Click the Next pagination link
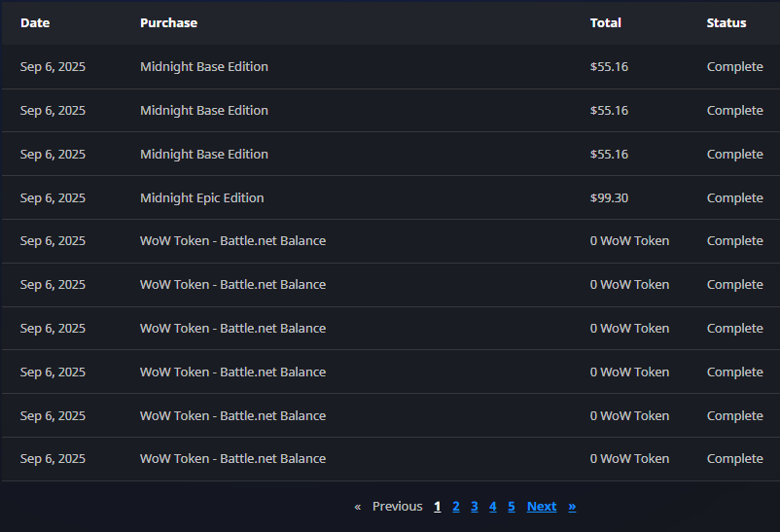Viewport: 780px width, 532px height. pyautogui.click(x=541, y=506)
